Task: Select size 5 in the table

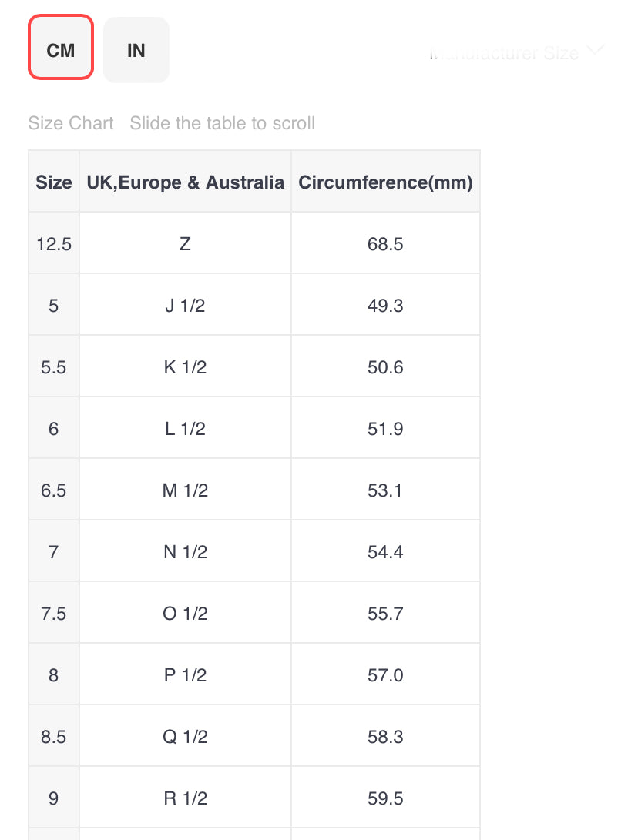Action: point(54,306)
